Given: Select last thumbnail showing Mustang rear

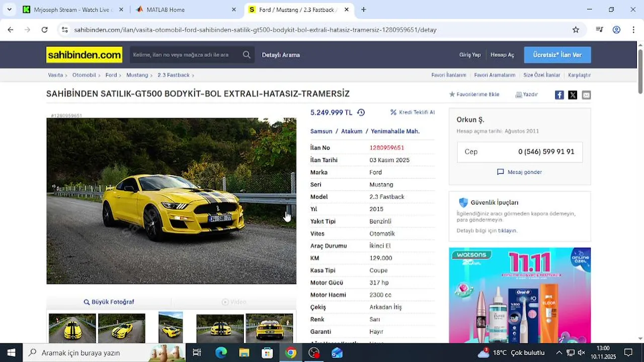Looking at the screenshot, I should tap(269, 328).
